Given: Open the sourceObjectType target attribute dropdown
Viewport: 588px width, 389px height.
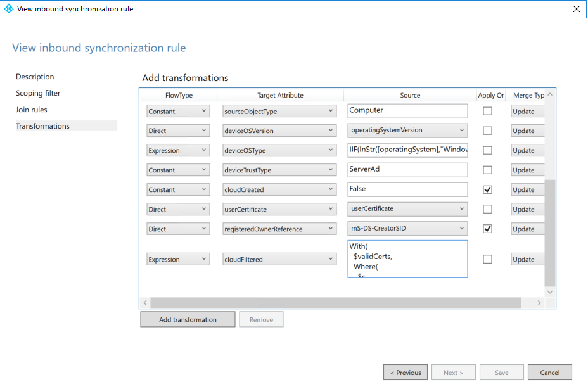Looking at the screenshot, I should 279,111.
